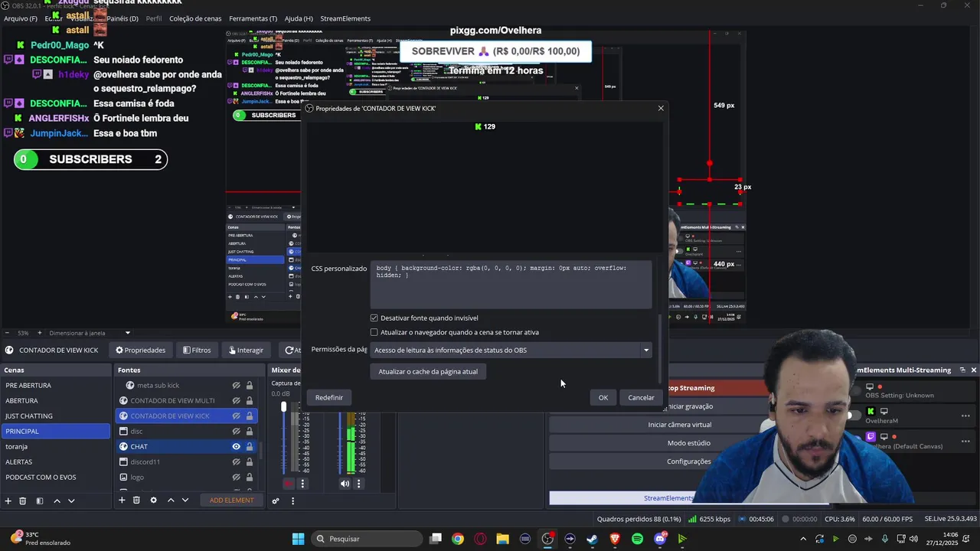Open Google Chrome from the taskbar
Viewport: 980px width, 551px height.
tap(457, 539)
